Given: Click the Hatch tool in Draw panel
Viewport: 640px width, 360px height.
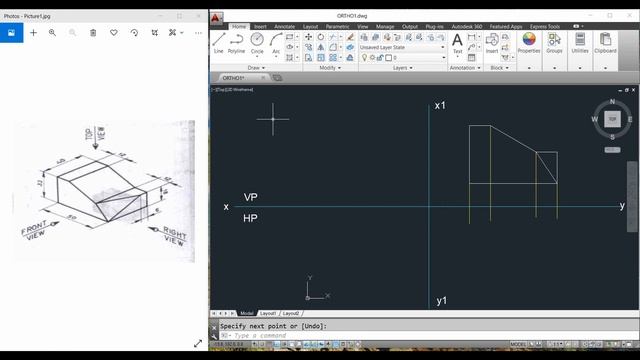Looking at the screenshot, I should tap(289, 58).
